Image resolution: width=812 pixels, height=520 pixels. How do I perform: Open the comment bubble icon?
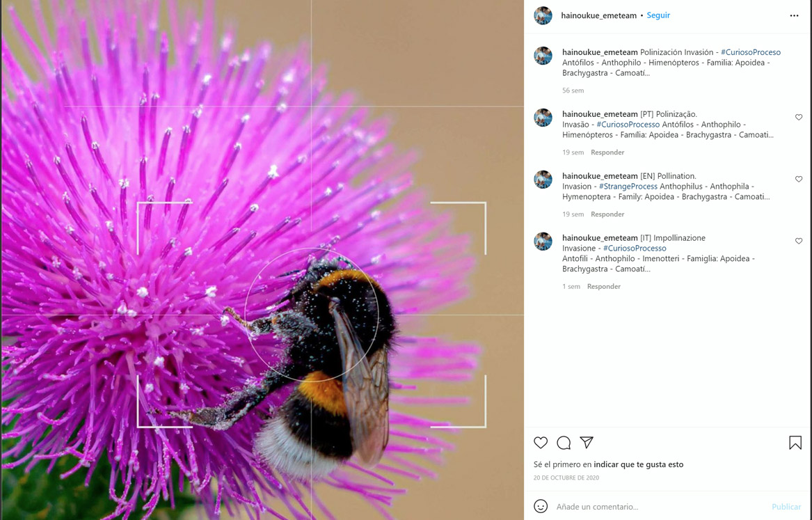(x=564, y=443)
